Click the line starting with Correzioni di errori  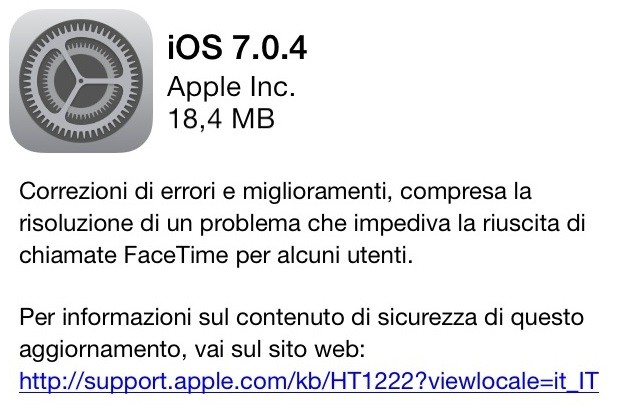click(275, 192)
